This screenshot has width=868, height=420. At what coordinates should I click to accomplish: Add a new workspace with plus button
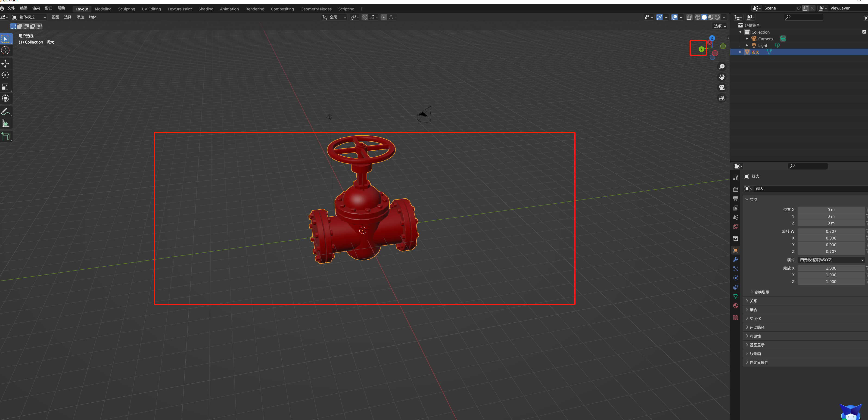pyautogui.click(x=361, y=9)
